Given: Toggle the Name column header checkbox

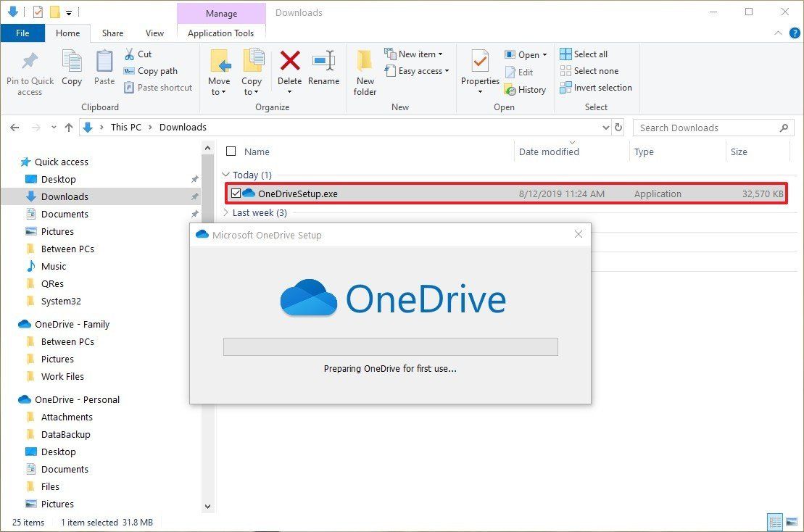Looking at the screenshot, I should point(231,151).
